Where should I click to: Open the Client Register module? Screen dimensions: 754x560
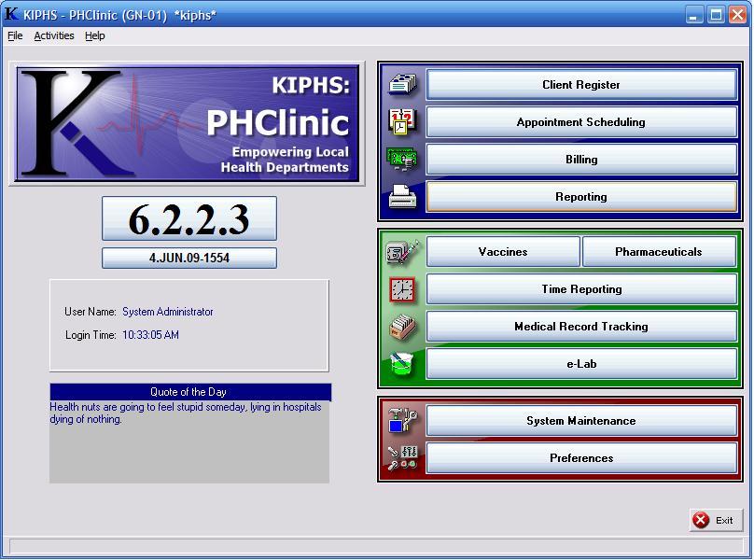[580, 85]
